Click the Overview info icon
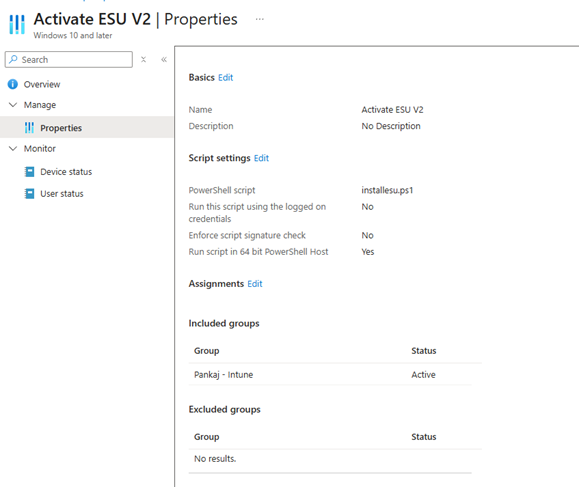The image size is (579, 487). (x=13, y=84)
